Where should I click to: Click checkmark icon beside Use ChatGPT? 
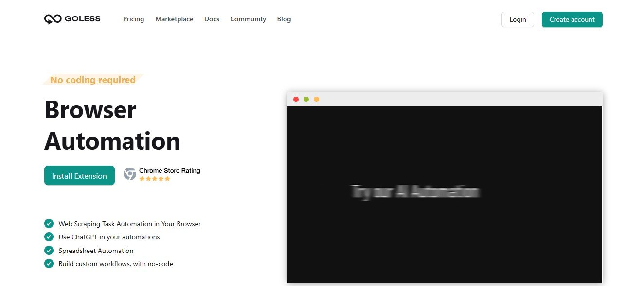(x=49, y=237)
